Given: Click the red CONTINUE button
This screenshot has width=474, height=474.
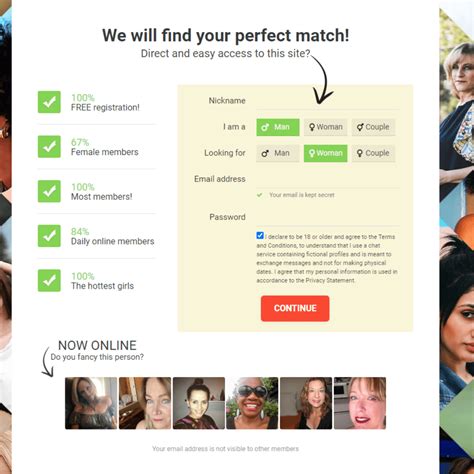Looking at the screenshot, I should (x=295, y=308).
